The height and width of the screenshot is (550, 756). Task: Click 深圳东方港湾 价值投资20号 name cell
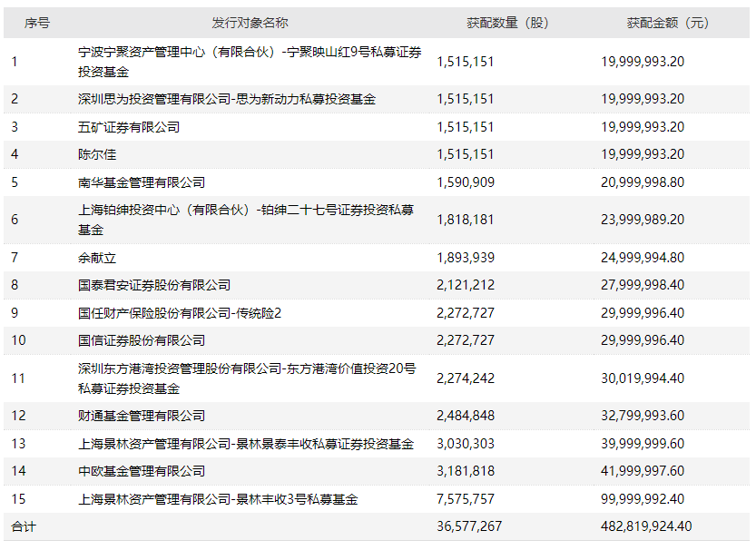click(247, 378)
